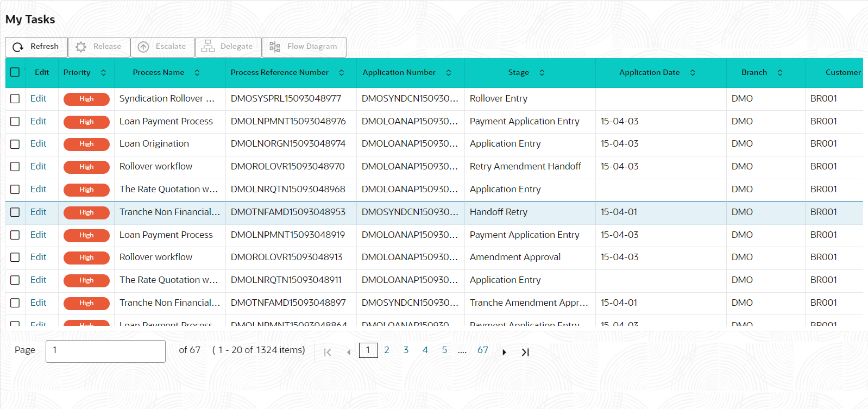
Task: Select the Loan Origination row checkbox
Action: coord(15,144)
